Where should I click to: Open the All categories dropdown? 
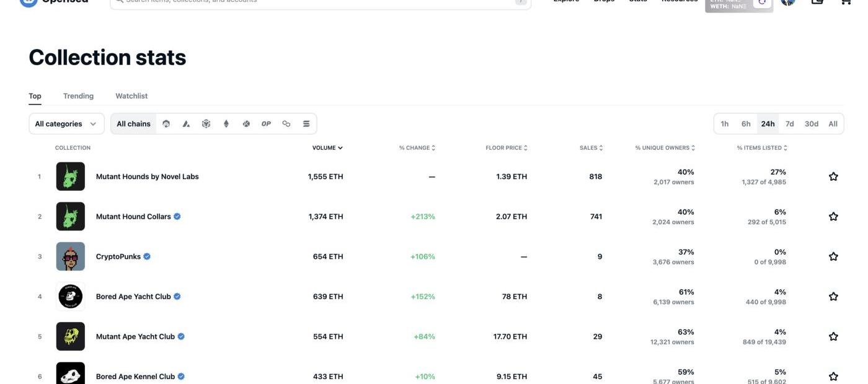pyautogui.click(x=66, y=124)
